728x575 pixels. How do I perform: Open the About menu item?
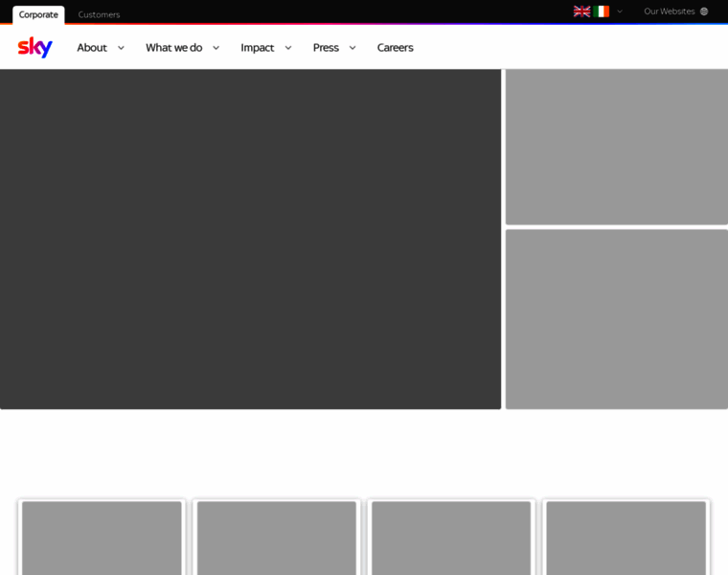pos(92,48)
